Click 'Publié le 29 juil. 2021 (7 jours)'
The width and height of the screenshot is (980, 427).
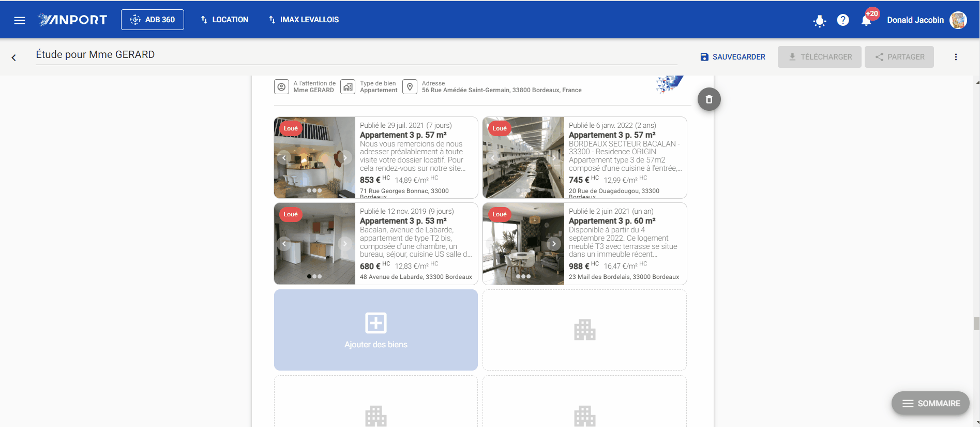(x=406, y=126)
